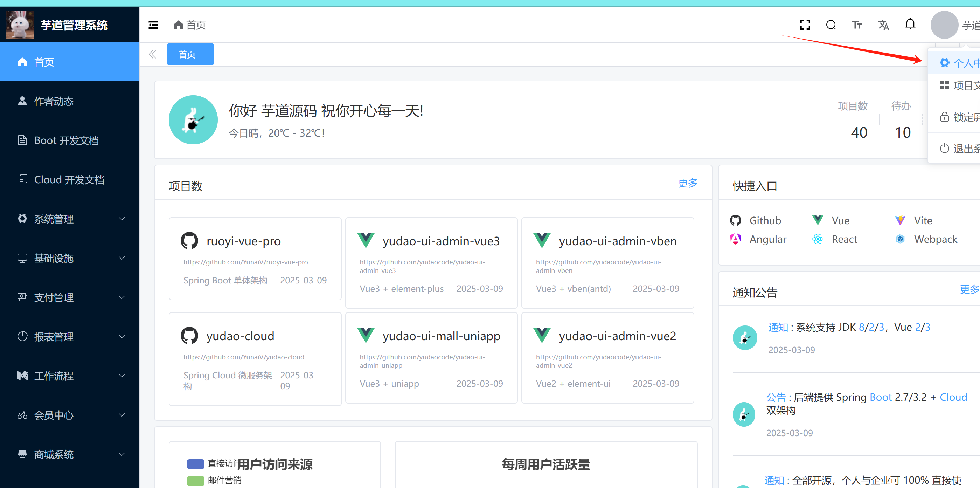Open the notification bell icon

point(910,25)
